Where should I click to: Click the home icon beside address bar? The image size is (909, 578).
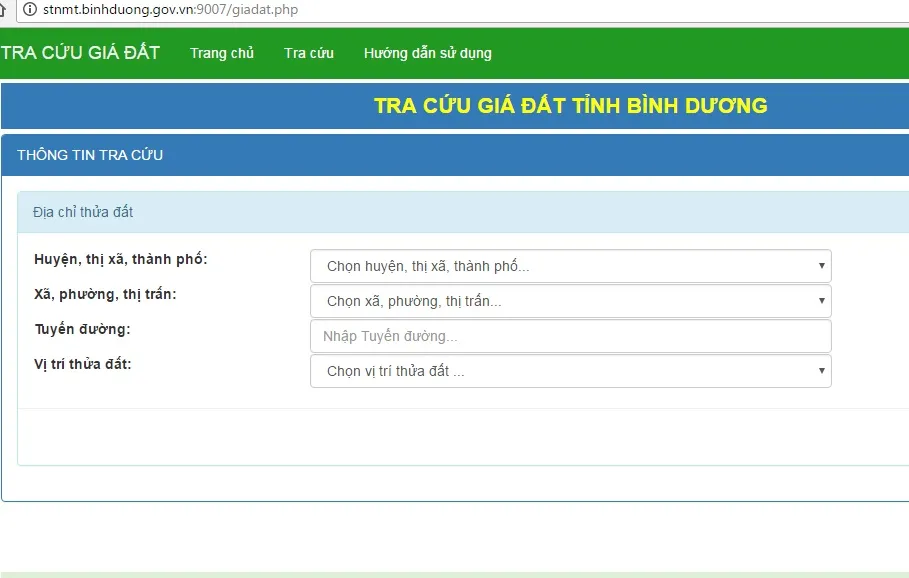tap(2, 9)
